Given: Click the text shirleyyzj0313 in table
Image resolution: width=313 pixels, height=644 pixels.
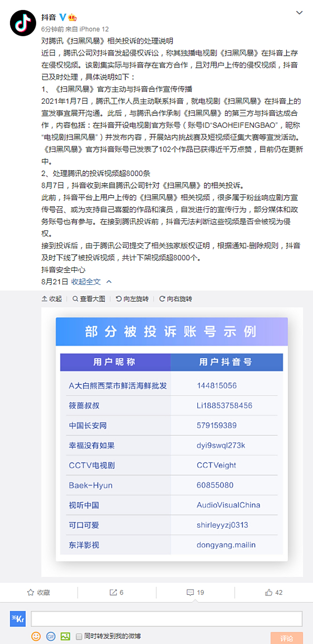Looking at the screenshot, I should [223, 525].
